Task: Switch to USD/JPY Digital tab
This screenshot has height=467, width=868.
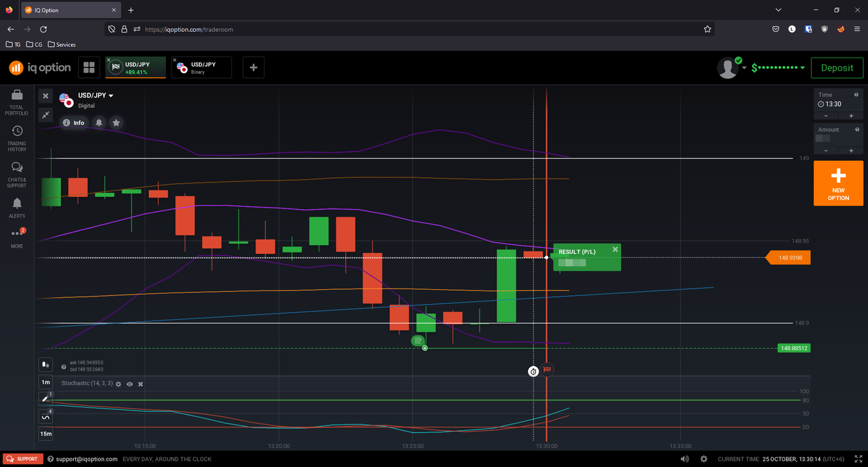Action: click(x=136, y=68)
